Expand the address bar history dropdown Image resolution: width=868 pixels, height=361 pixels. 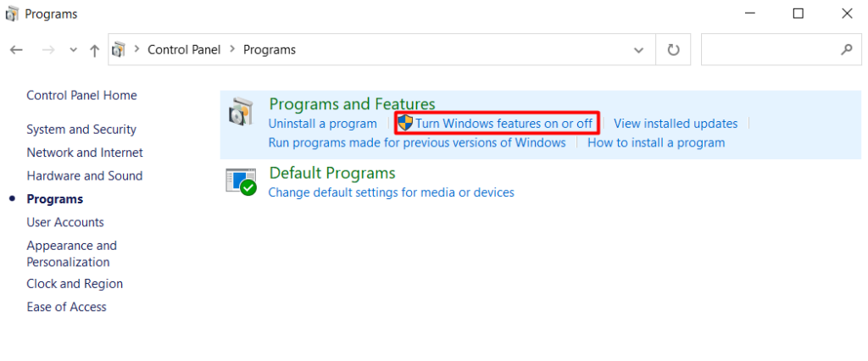pyautogui.click(x=639, y=50)
